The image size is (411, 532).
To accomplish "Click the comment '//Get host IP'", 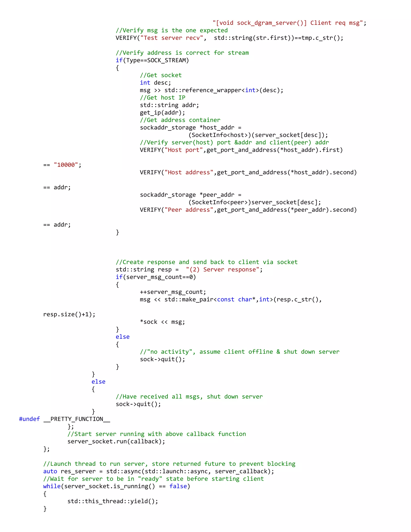I will (x=162, y=98).
